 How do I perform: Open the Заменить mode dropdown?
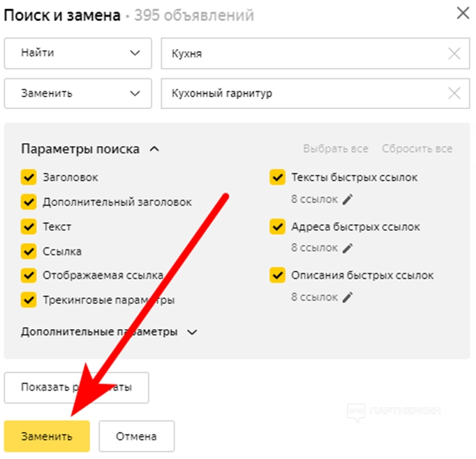[x=77, y=94]
